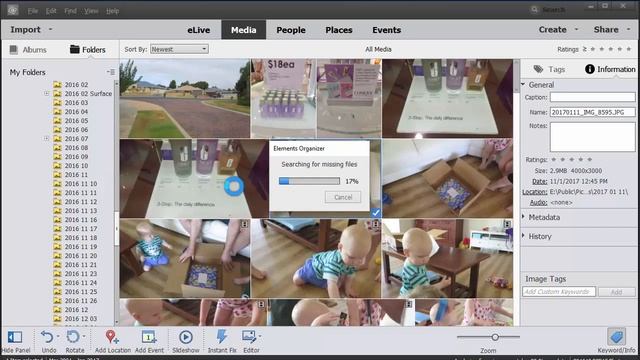Switch to the Places view
The width and height of the screenshot is (640, 360).
pyautogui.click(x=339, y=30)
